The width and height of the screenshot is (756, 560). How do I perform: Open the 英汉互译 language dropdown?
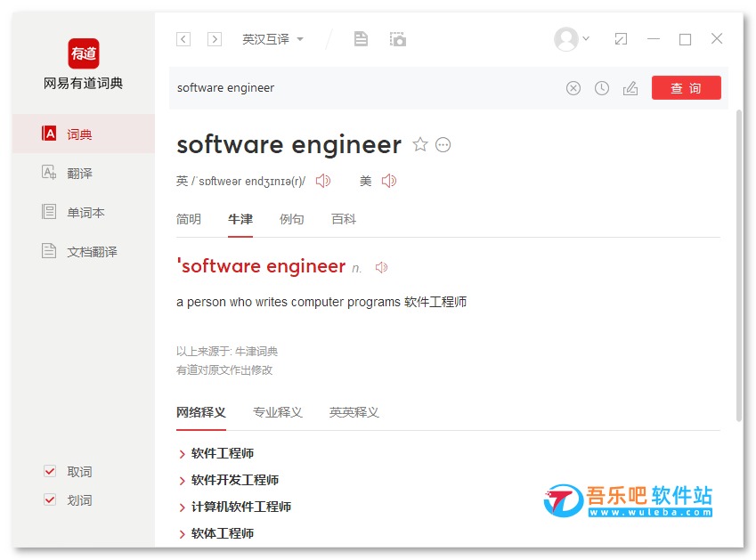272,39
